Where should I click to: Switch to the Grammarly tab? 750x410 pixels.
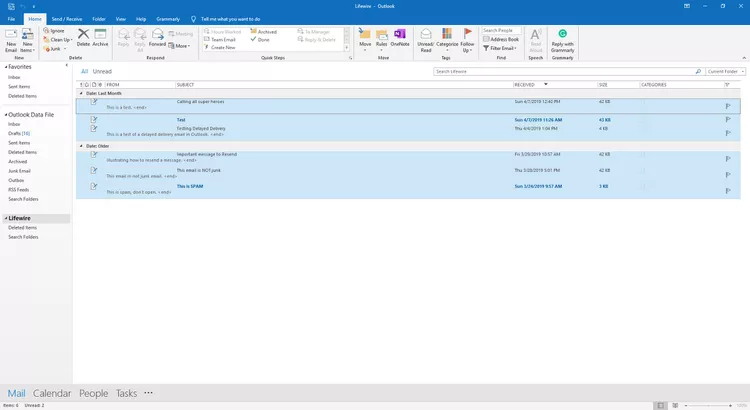pyautogui.click(x=168, y=19)
